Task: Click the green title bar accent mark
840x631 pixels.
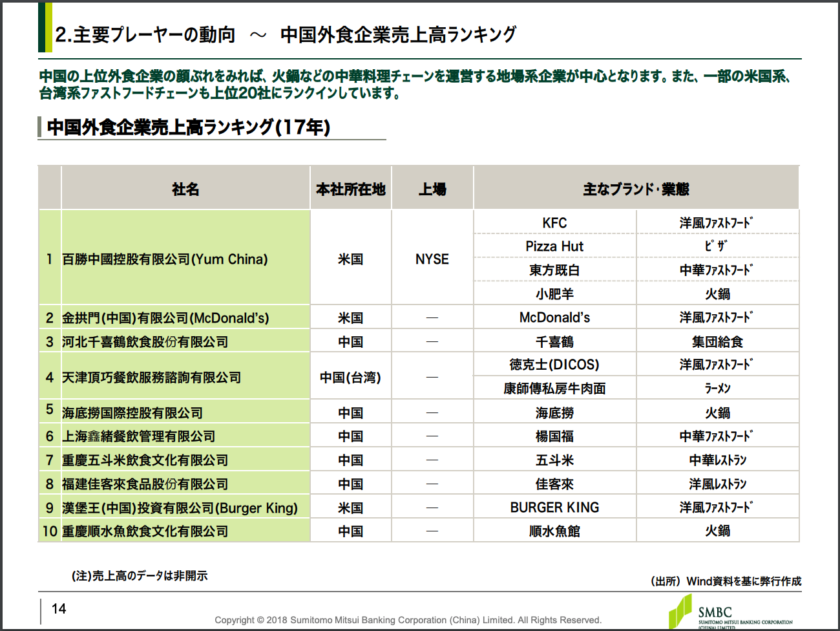Action: 45,27
